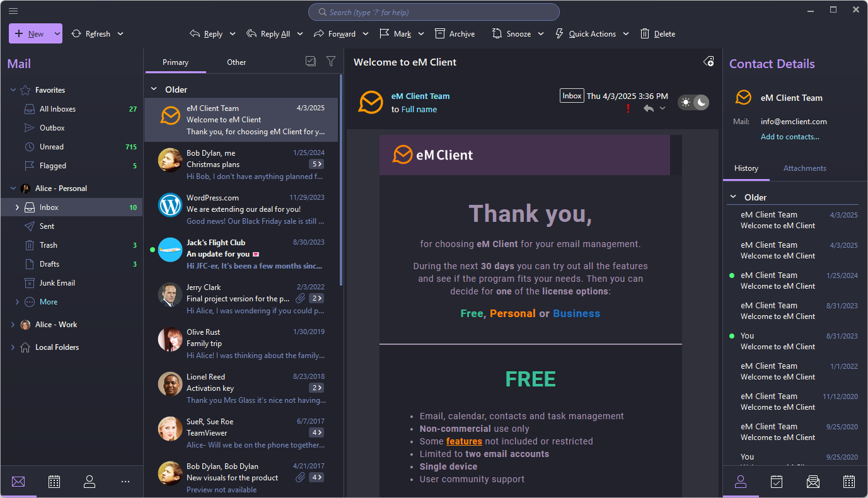Switch to Contacts view in bottom-left navigation
Screen dimensions: 868x498
click(x=90, y=482)
